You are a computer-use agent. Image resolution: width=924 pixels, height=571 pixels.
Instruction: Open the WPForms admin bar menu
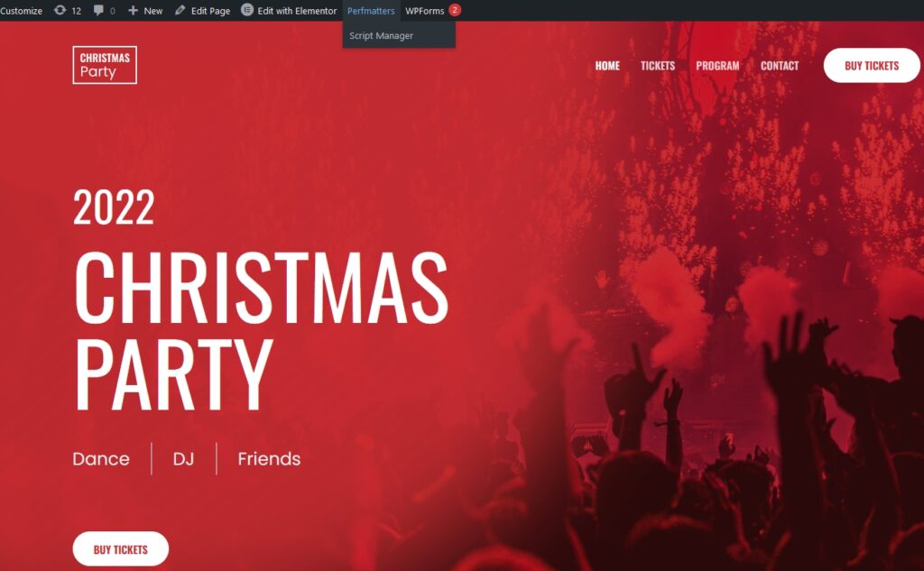(x=424, y=11)
